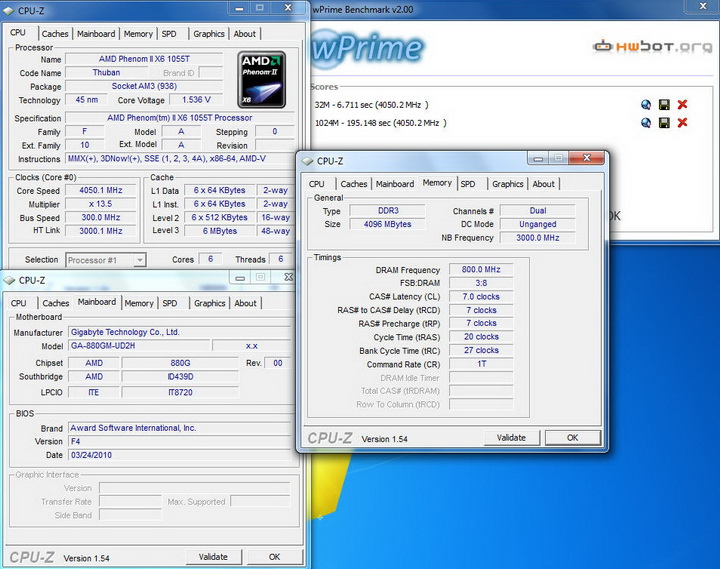Go to SPD tab in bottom Mainboard window
The width and height of the screenshot is (720, 569).
point(170,303)
